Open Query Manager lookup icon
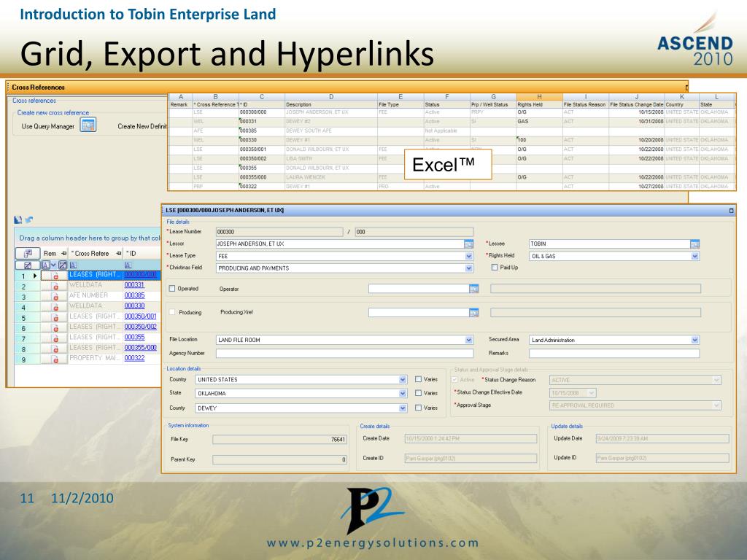Image resolution: width=747 pixels, height=560 pixels. (x=88, y=125)
